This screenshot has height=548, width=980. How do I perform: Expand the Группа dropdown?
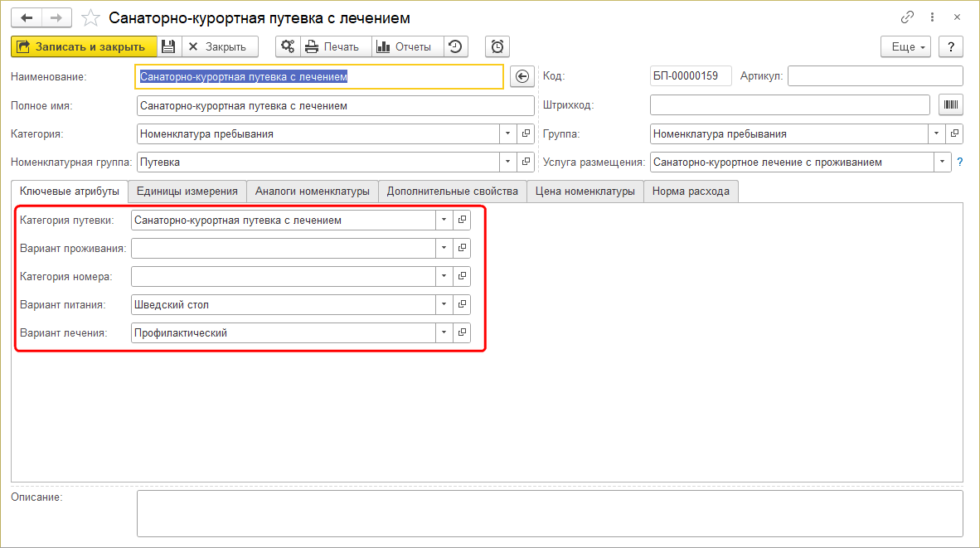click(x=936, y=133)
